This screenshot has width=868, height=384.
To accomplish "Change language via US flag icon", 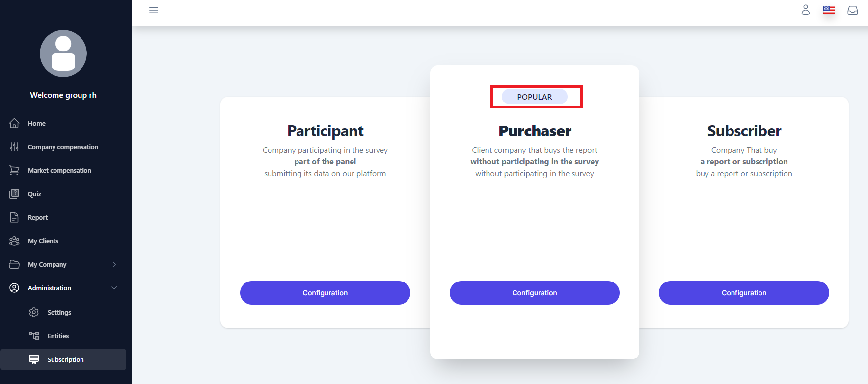I will tap(829, 10).
